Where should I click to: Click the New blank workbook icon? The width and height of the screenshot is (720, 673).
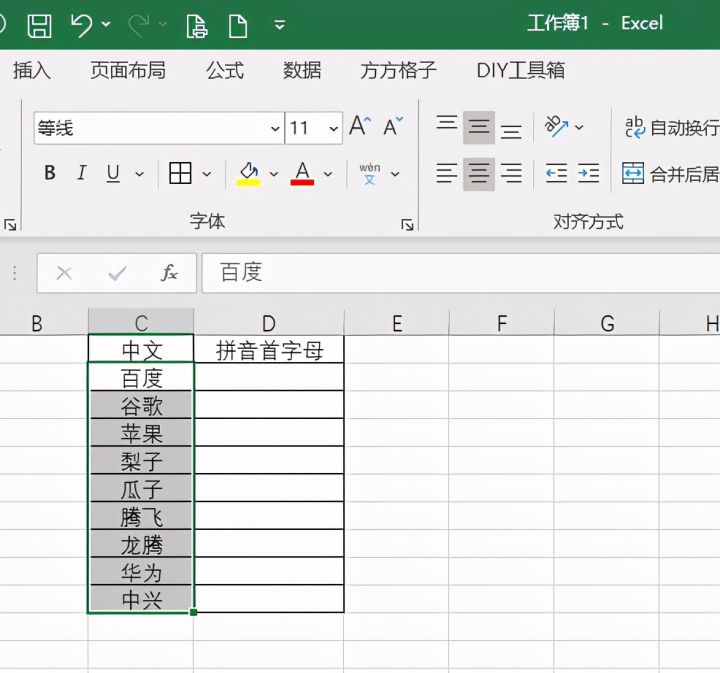pos(238,25)
